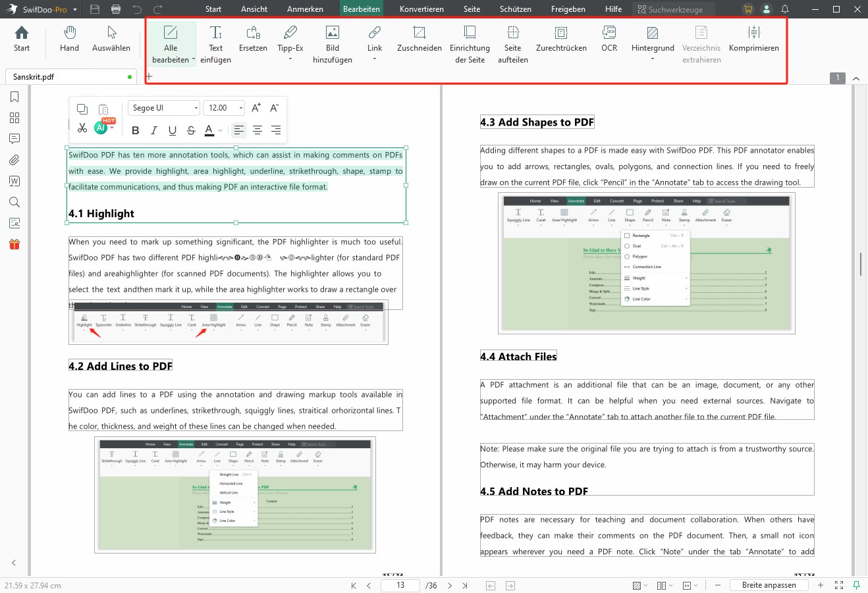
Task: Align text left
Action: coord(239,130)
